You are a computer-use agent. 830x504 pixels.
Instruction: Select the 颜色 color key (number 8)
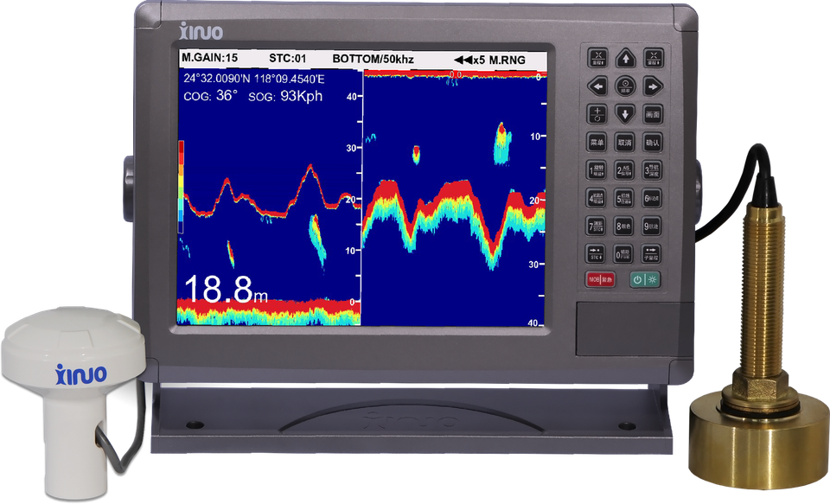tap(622, 226)
